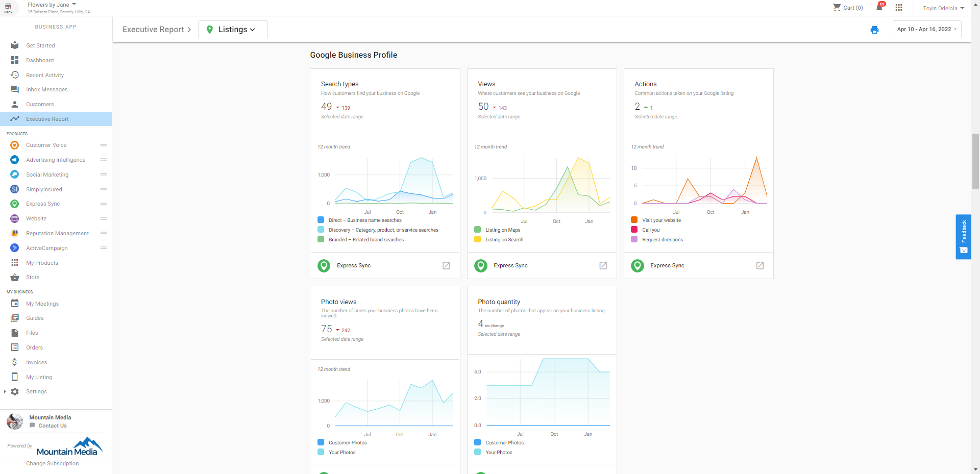Click the Settings gear icon
Viewport: 980px width, 474px height.
(15, 392)
